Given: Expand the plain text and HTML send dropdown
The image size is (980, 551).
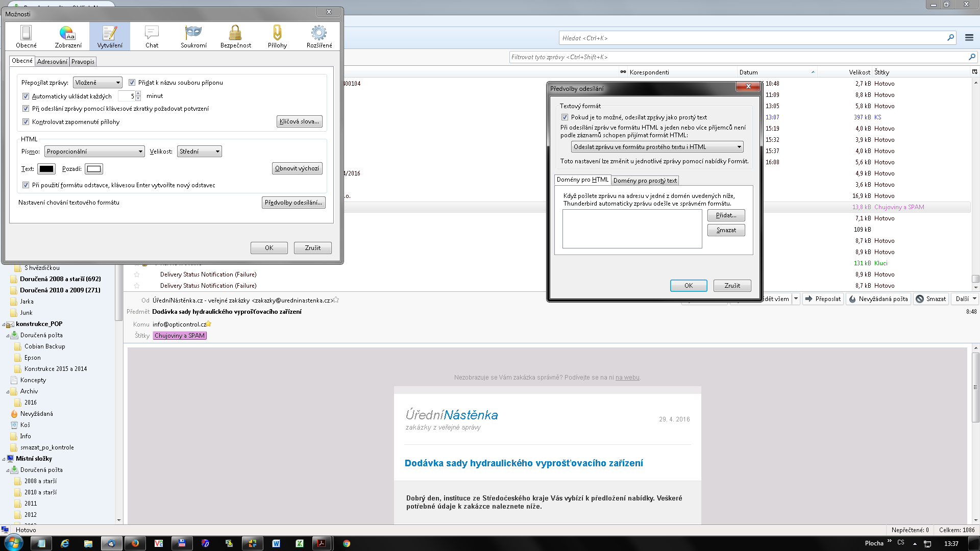Looking at the screenshot, I should click(x=657, y=147).
